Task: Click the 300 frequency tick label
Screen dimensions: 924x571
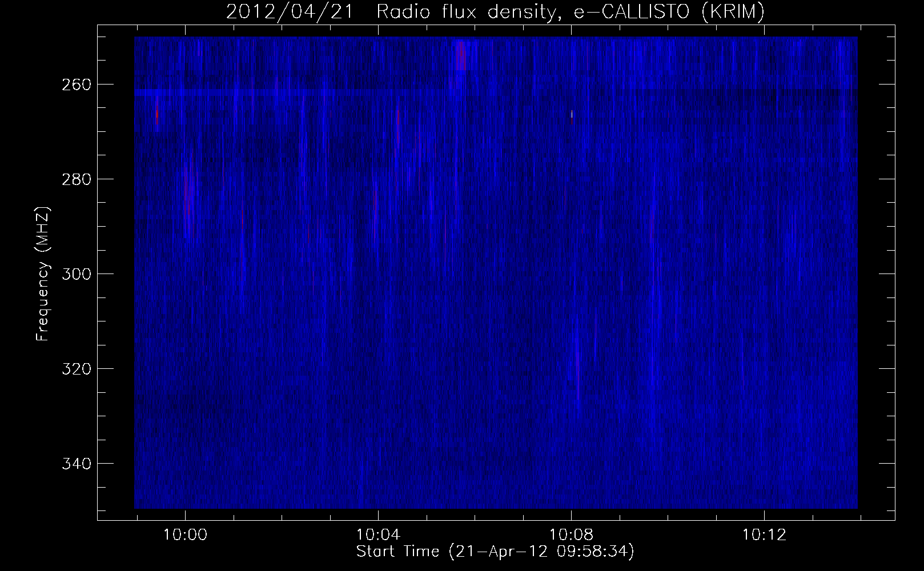Action: click(x=75, y=274)
